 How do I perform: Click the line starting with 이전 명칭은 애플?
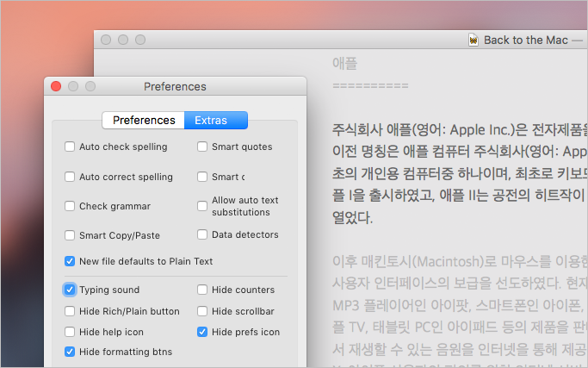[460, 152]
